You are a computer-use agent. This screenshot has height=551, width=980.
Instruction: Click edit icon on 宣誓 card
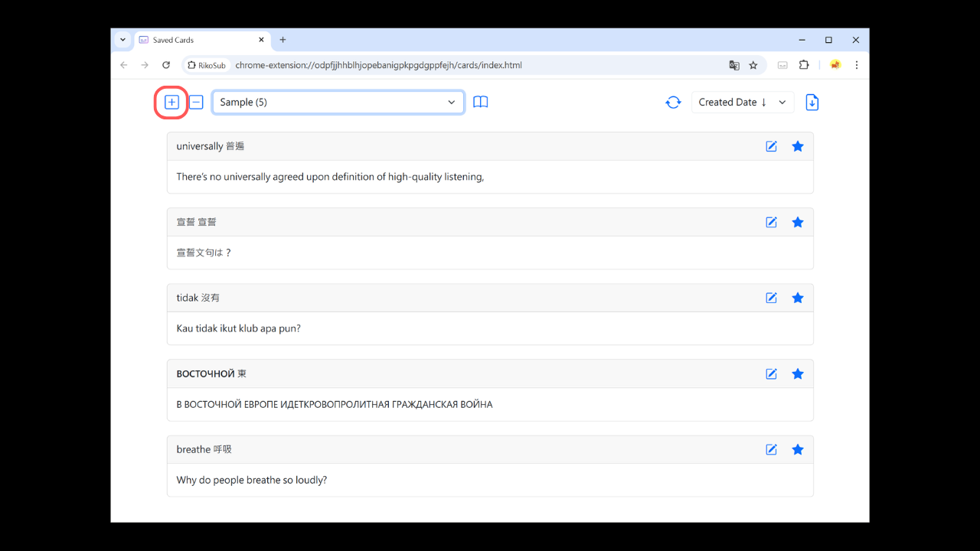tap(771, 222)
